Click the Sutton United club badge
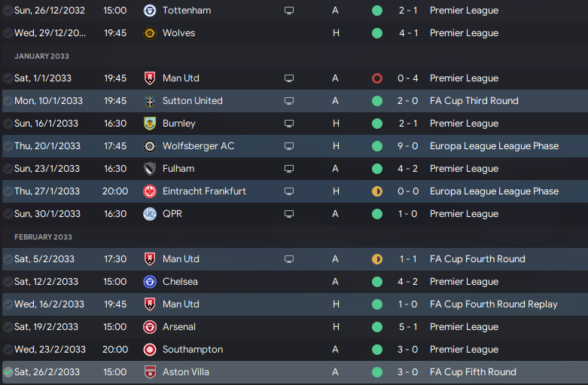 pos(149,101)
